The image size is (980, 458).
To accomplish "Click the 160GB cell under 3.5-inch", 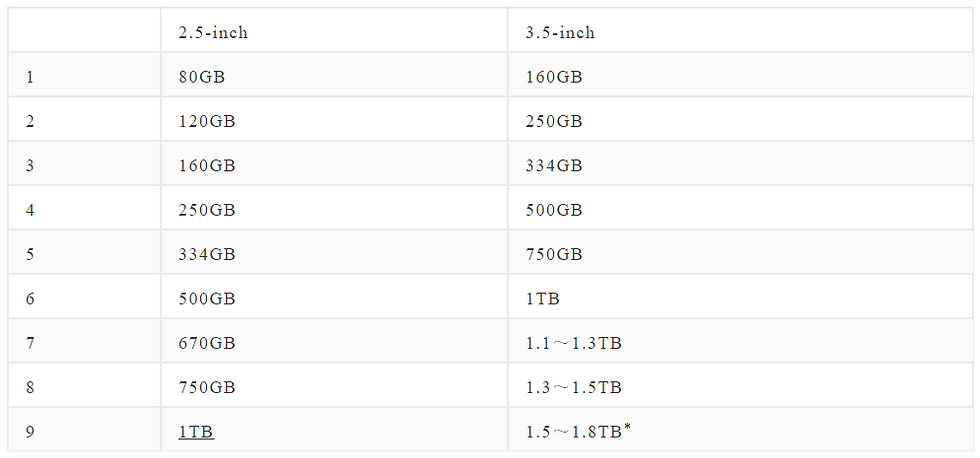I will tap(740, 75).
